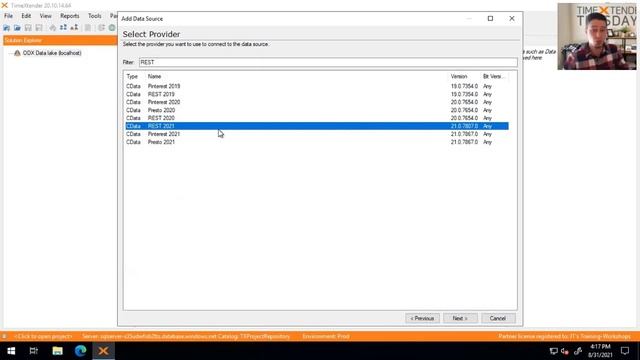The width and height of the screenshot is (640, 360).
Task: Sort providers by the Type column header
Action: click(132, 76)
